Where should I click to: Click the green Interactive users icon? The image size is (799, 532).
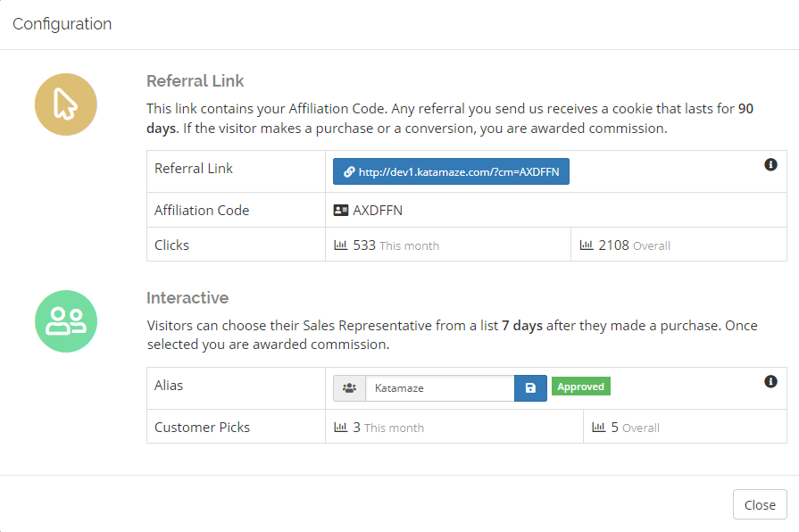click(x=66, y=321)
